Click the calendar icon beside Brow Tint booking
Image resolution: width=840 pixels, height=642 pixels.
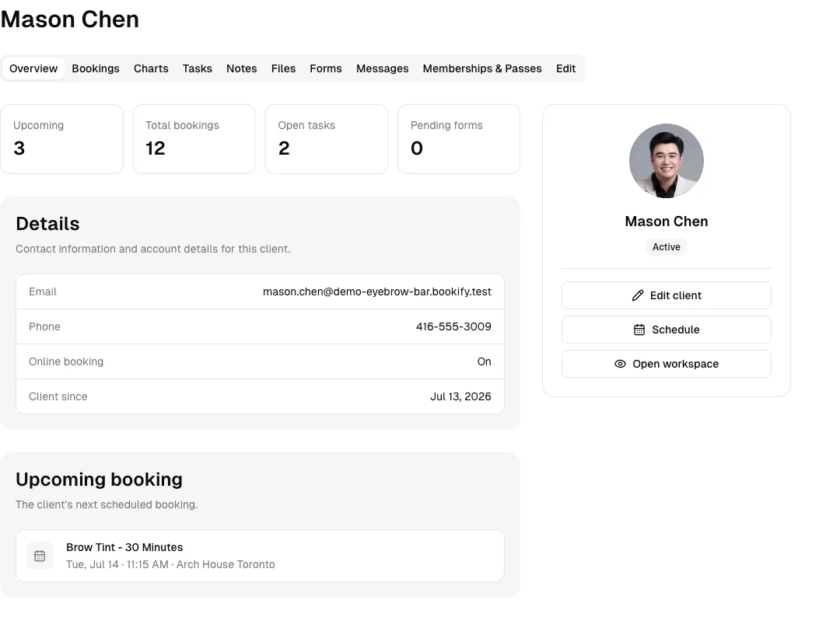pyautogui.click(x=40, y=556)
